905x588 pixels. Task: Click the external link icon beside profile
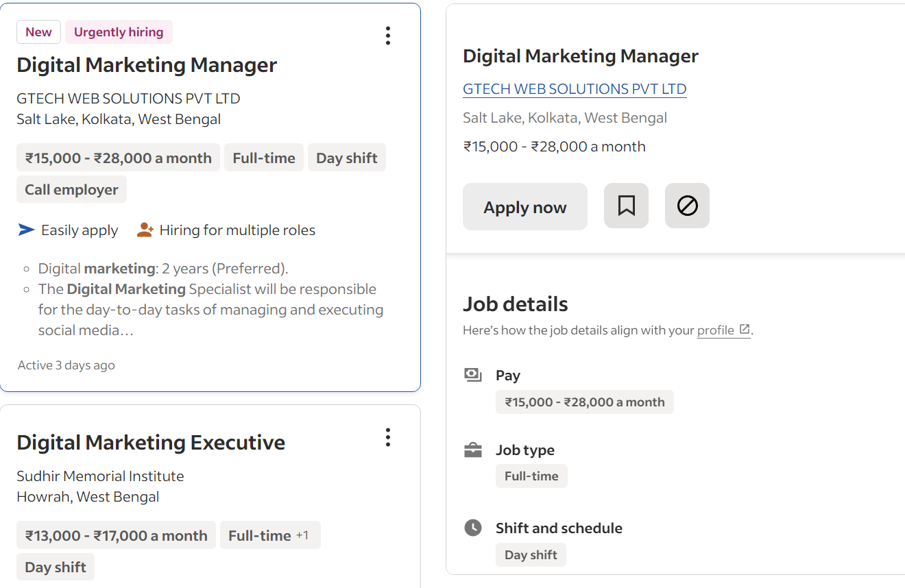click(745, 330)
